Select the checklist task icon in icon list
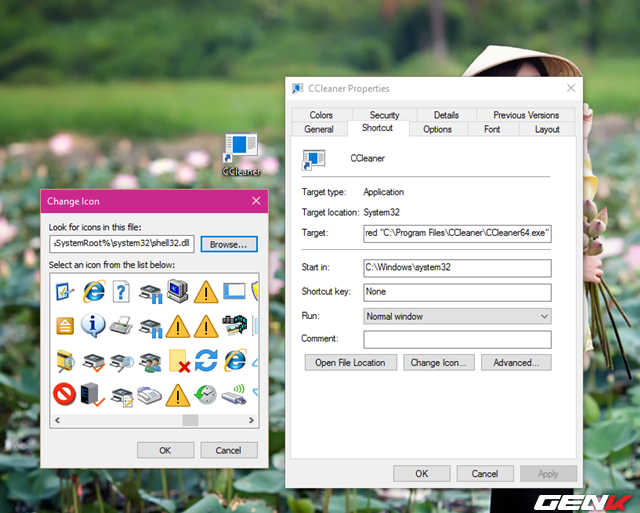The image size is (640, 513). (x=64, y=291)
